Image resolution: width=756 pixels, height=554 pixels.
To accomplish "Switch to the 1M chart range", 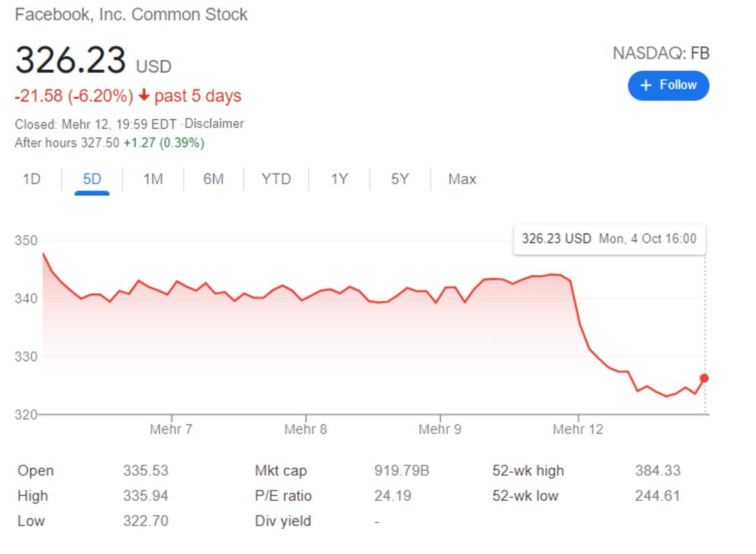I will coord(153,179).
